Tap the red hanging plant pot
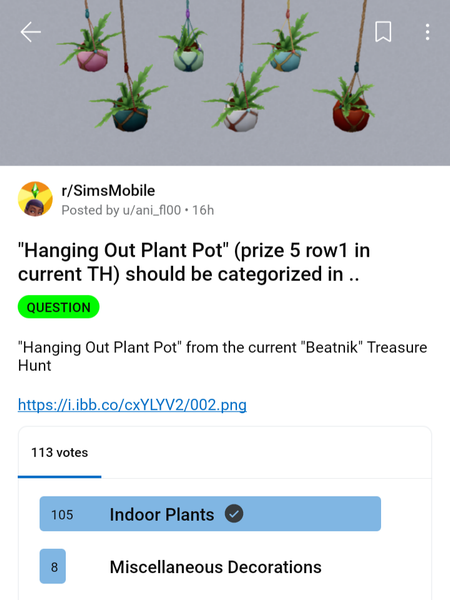The height and width of the screenshot is (600, 450). [x=351, y=115]
